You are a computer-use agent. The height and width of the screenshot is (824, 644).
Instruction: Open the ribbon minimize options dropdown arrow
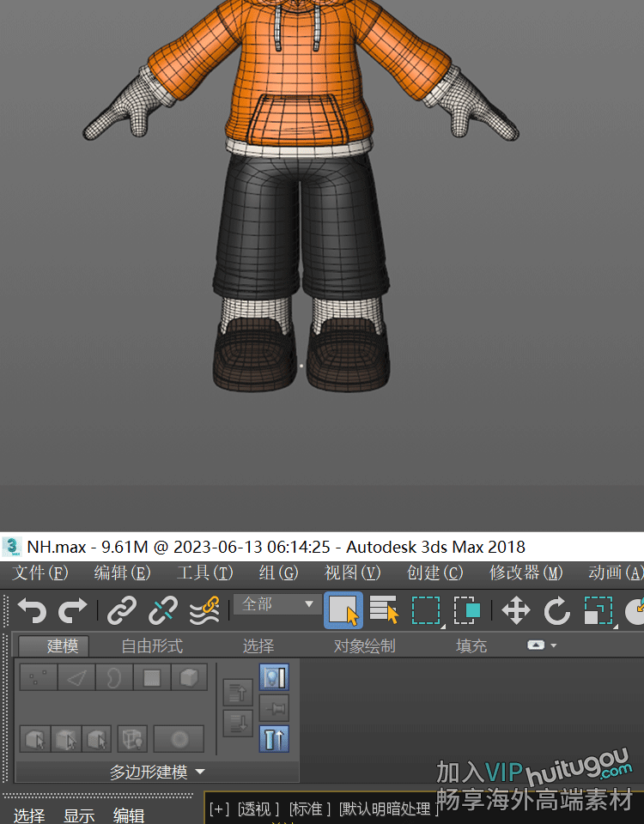pos(554,645)
